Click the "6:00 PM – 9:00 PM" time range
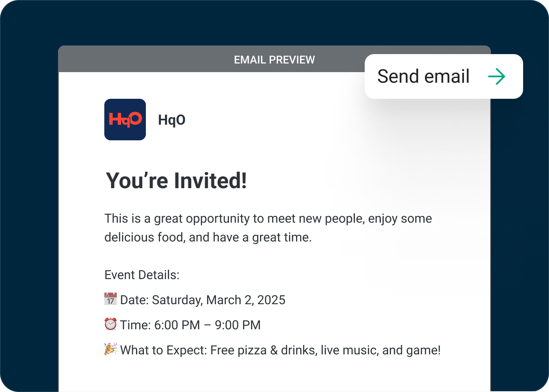549x392 pixels. click(x=207, y=325)
